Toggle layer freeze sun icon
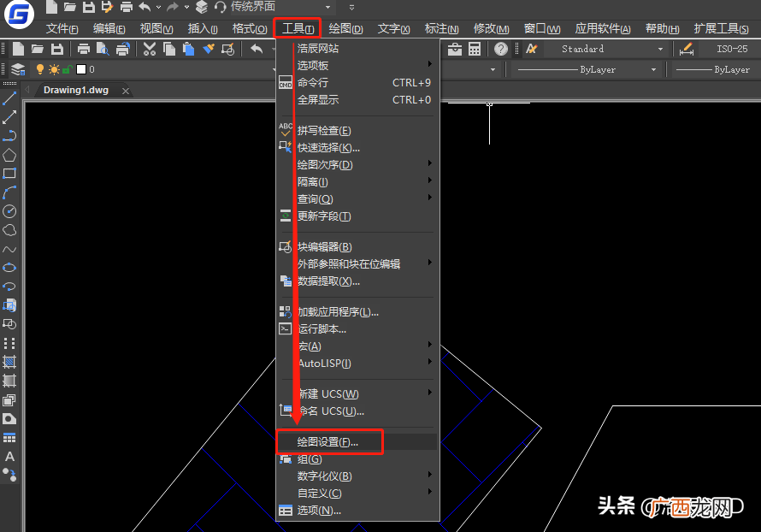Image resolution: width=761 pixels, height=532 pixels. coord(54,69)
